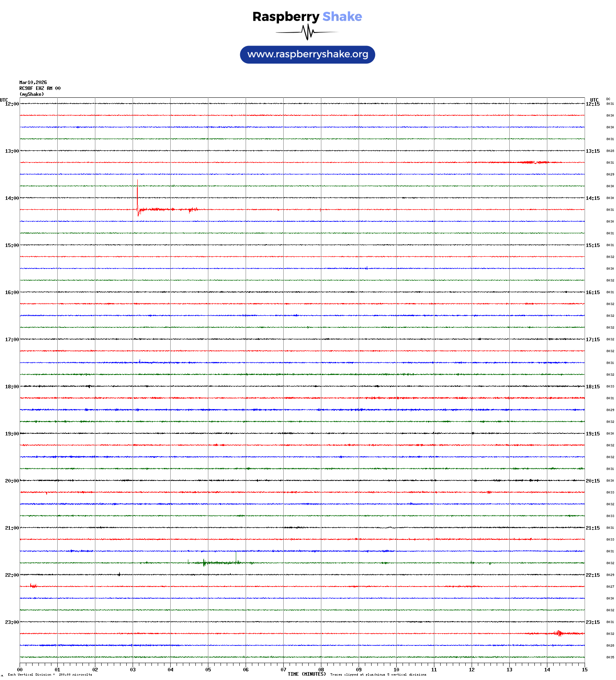Viewport: 616px width, 680px height.
Task: Select the Mar10,2026 date label
Action: click(x=33, y=82)
